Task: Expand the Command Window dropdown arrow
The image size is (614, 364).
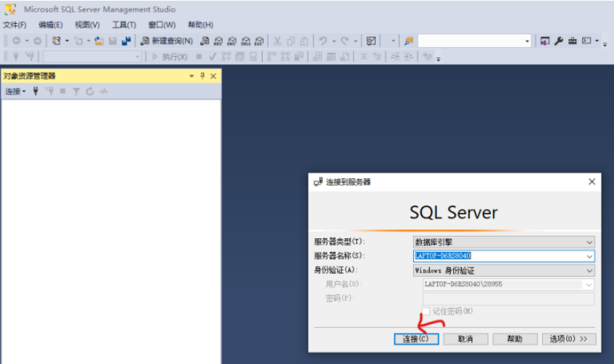Action: coord(597,41)
